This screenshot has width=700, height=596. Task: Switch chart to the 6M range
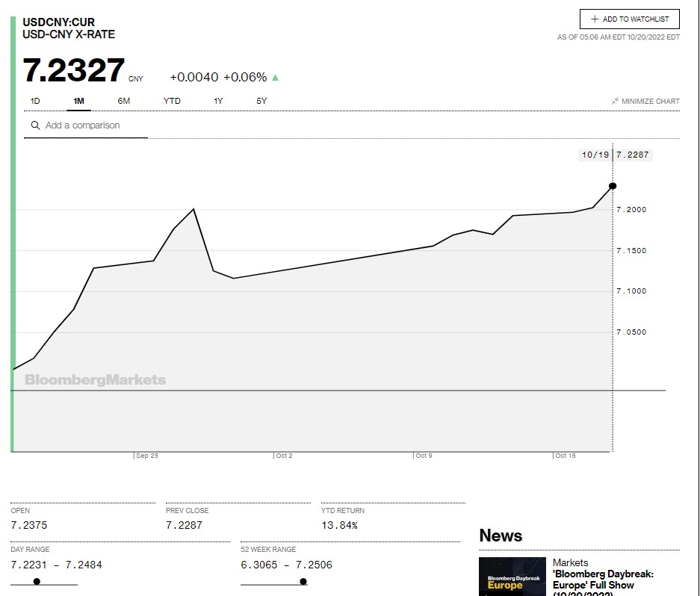123,101
